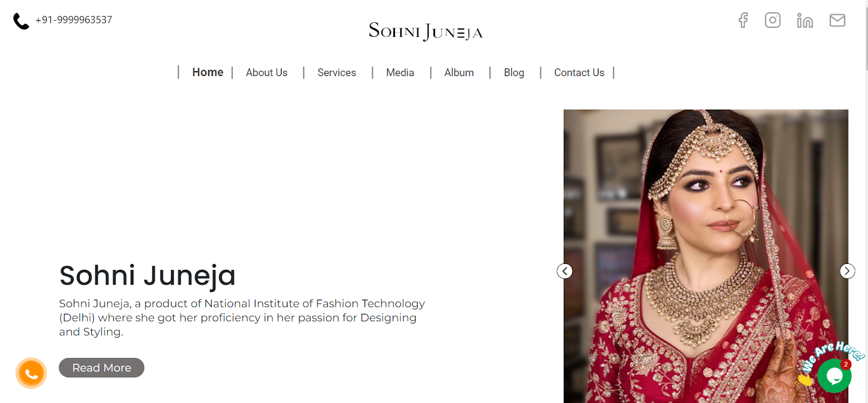Open the green chat bubble widget

tap(834, 376)
